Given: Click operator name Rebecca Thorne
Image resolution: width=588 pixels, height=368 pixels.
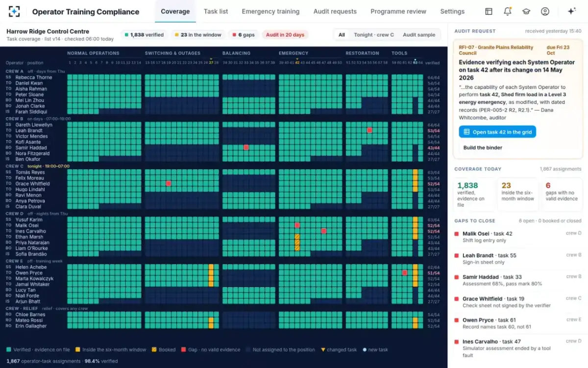Looking at the screenshot, I should [33, 78].
